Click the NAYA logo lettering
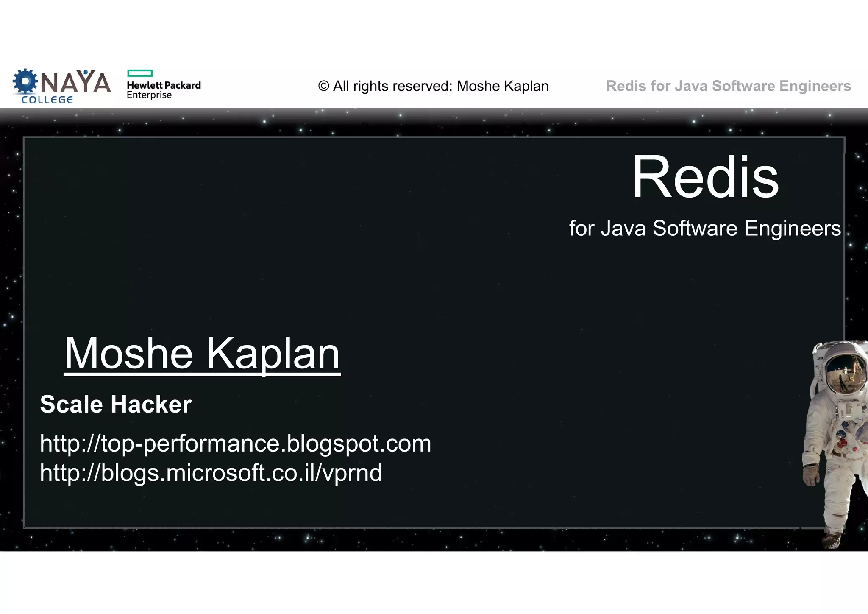This screenshot has height=614, width=868. tap(75, 83)
